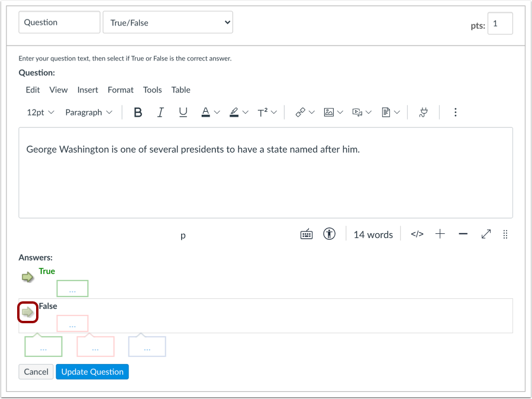Open the Edit menu
Image resolution: width=532 pixels, height=399 pixels.
pyautogui.click(x=33, y=90)
